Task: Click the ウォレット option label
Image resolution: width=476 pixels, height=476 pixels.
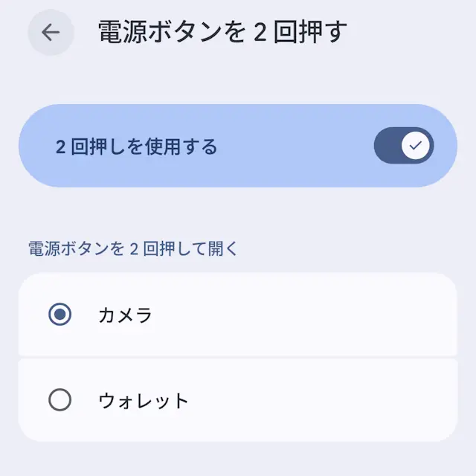Action: click(x=144, y=402)
